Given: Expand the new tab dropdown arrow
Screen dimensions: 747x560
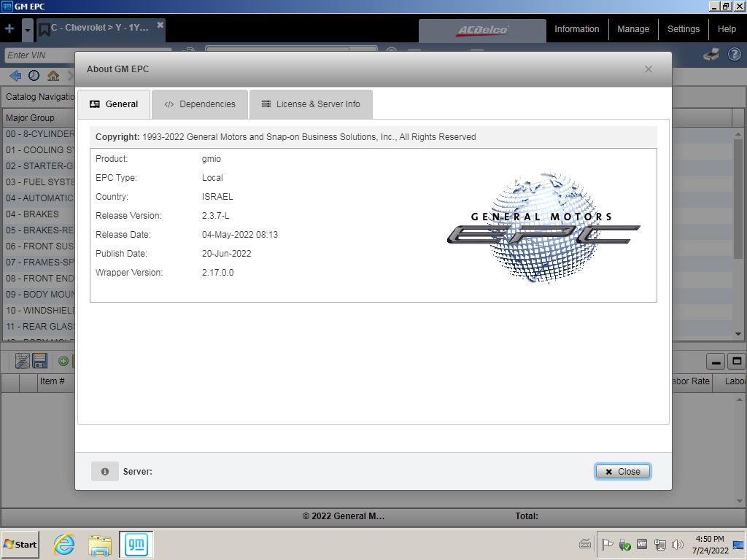Looking at the screenshot, I should tap(27, 29).
